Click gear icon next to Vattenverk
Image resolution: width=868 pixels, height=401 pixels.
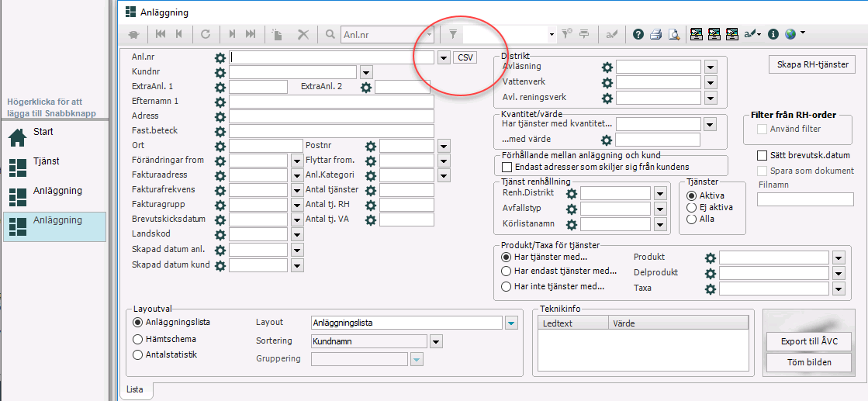click(x=607, y=82)
